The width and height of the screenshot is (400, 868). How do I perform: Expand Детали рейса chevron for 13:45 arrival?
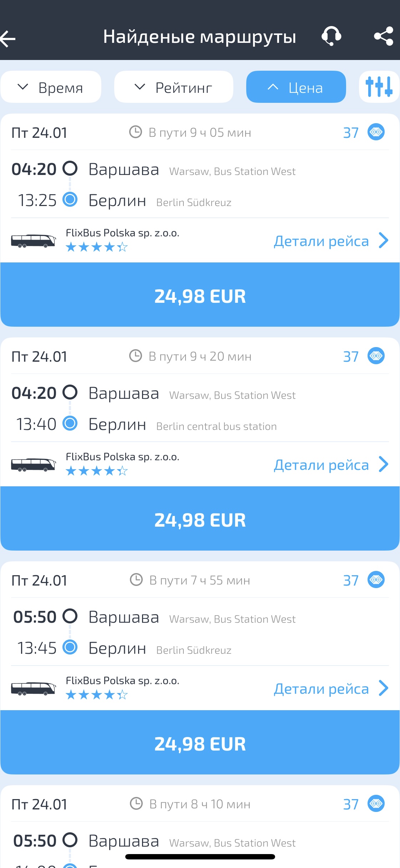(383, 688)
